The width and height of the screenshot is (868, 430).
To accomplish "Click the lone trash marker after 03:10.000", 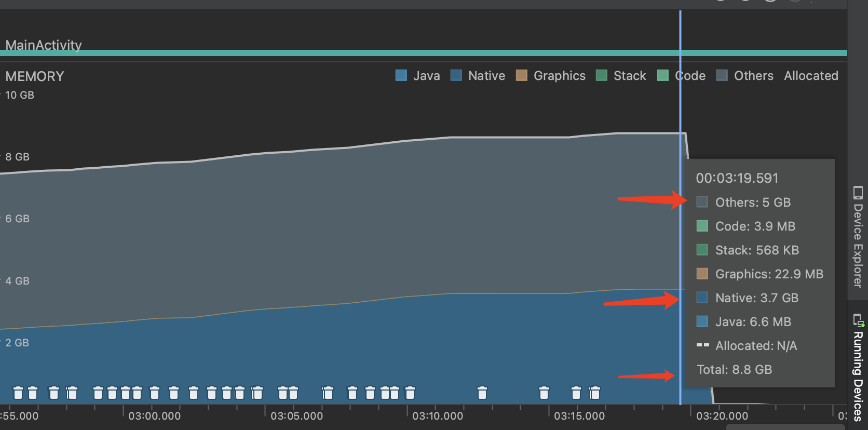I will coord(482,393).
